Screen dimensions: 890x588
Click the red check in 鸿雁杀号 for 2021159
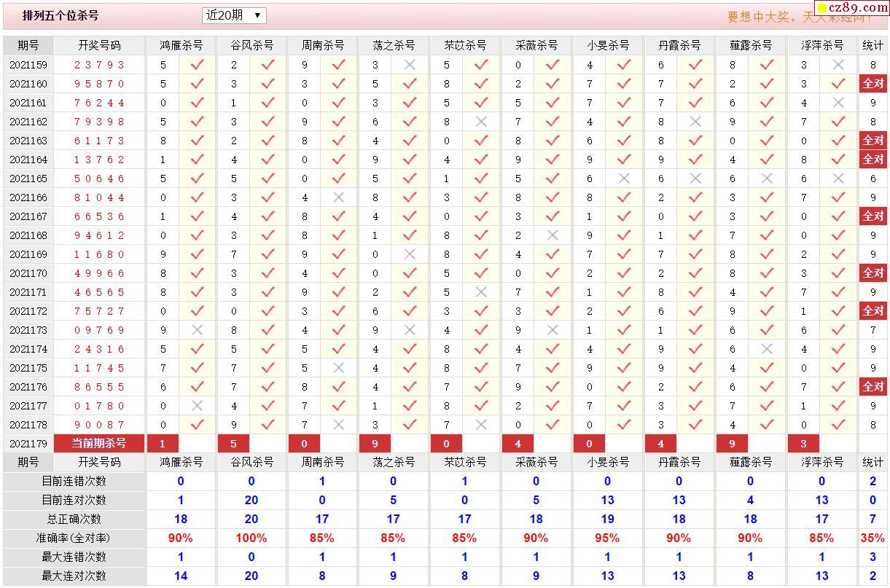pyautogui.click(x=197, y=65)
